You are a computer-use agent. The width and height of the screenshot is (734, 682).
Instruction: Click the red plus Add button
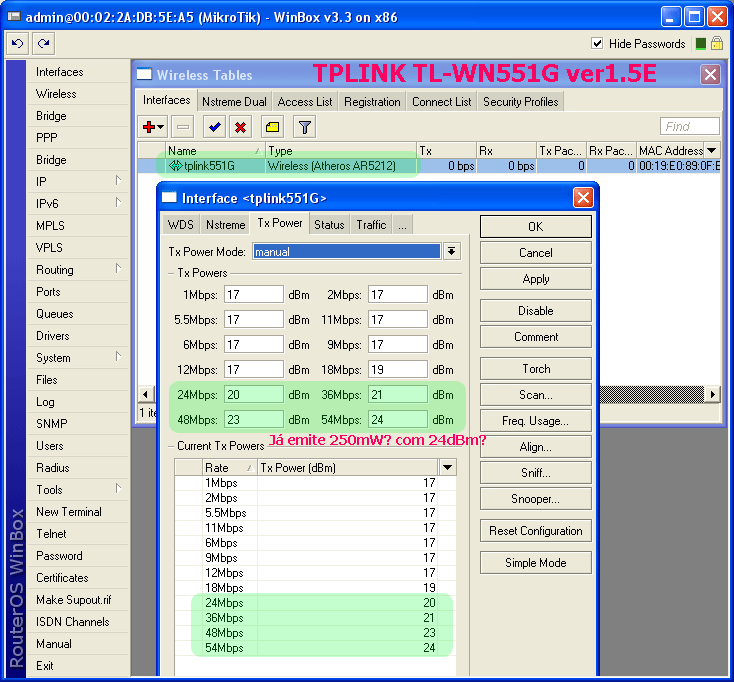pyautogui.click(x=153, y=127)
